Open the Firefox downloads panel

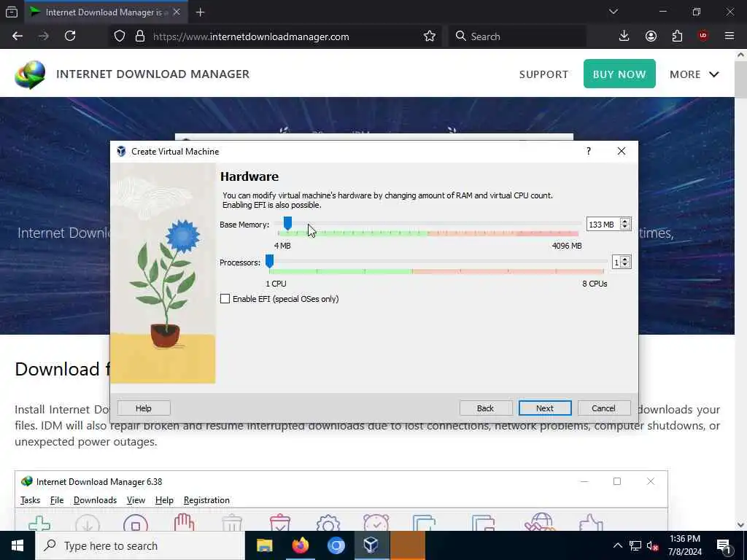(624, 36)
